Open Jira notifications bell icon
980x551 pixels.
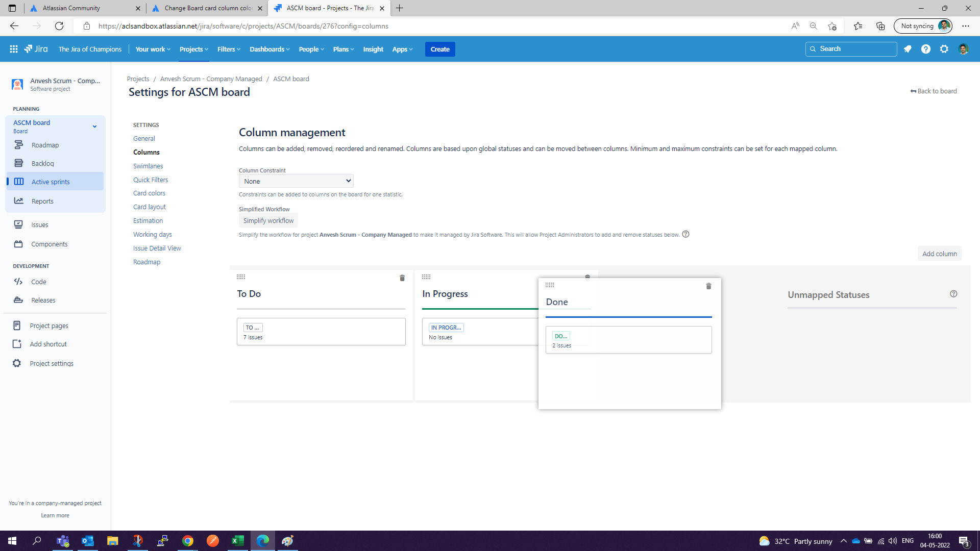point(908,49)
